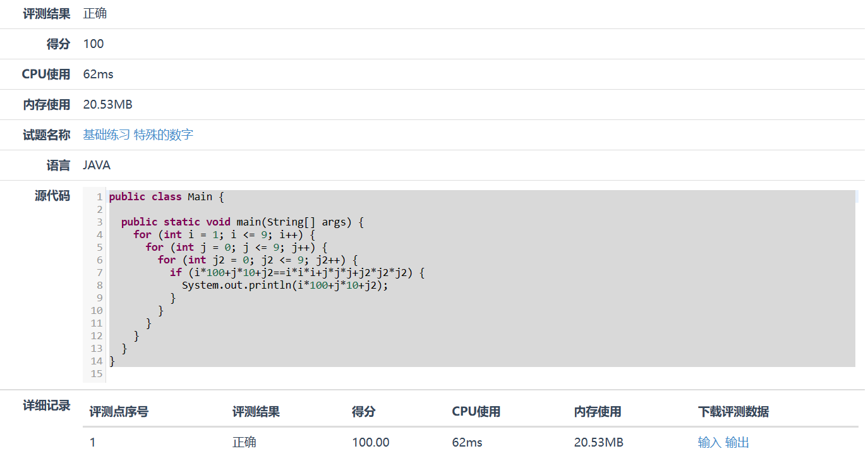Screen dimensions: 868x475
Task: Click the 评测点序号 column header
Action: [119, 412]
